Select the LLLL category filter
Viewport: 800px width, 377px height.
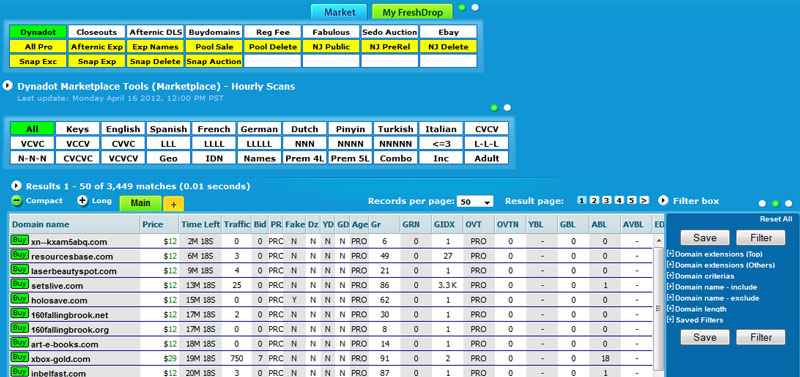pyautogui.click(x=214, y=144)
